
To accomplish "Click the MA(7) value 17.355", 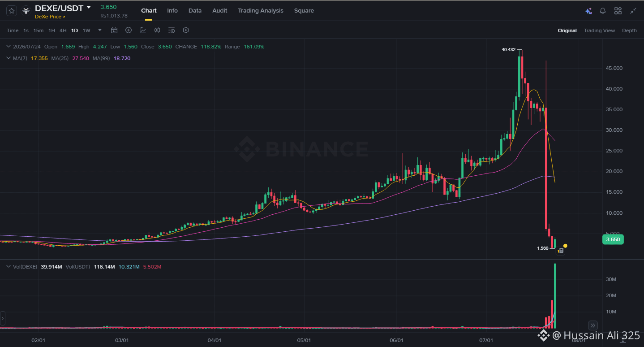I will coord(40,58).
